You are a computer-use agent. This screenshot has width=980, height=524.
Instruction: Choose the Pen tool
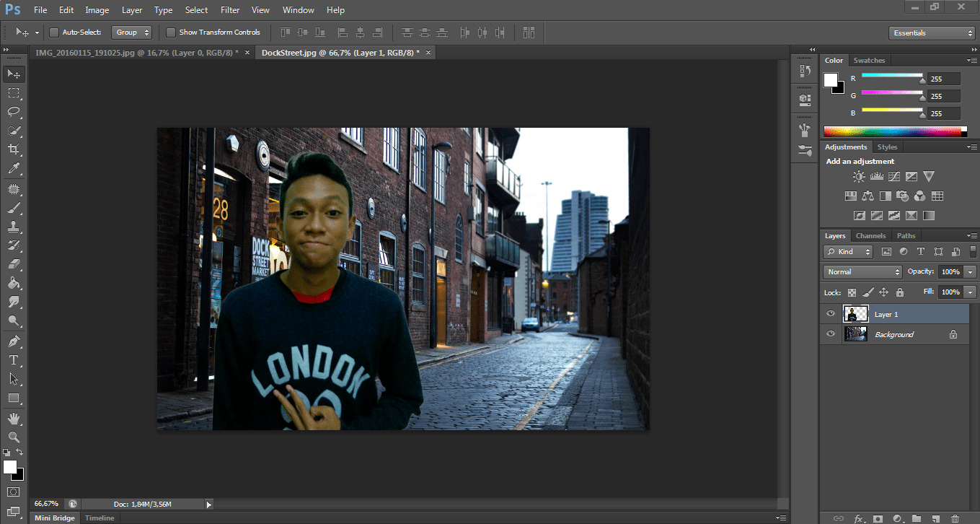[13, 341]
